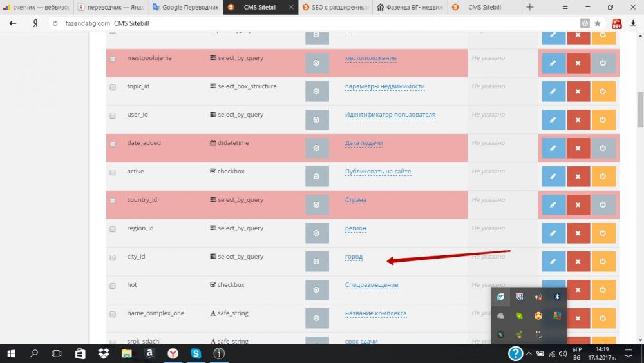Open the Windows Start menu
This screenshot has height=363, width=644.
(11, 353)
